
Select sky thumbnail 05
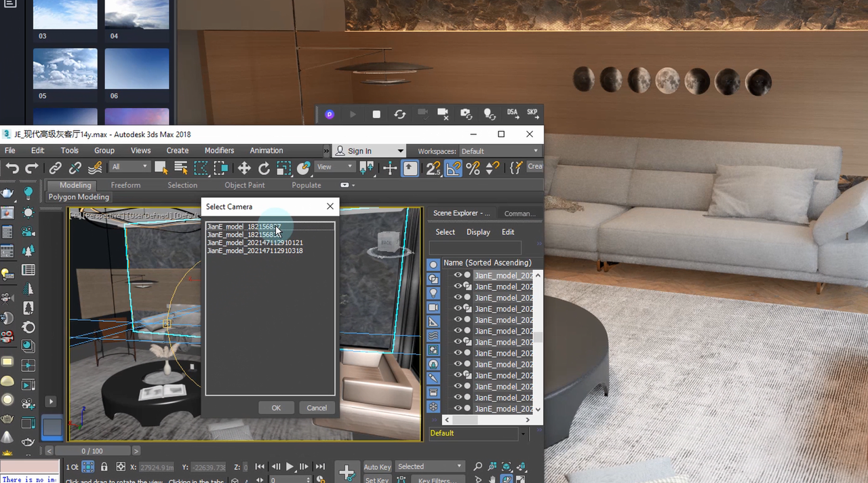[x=65, y=69]
